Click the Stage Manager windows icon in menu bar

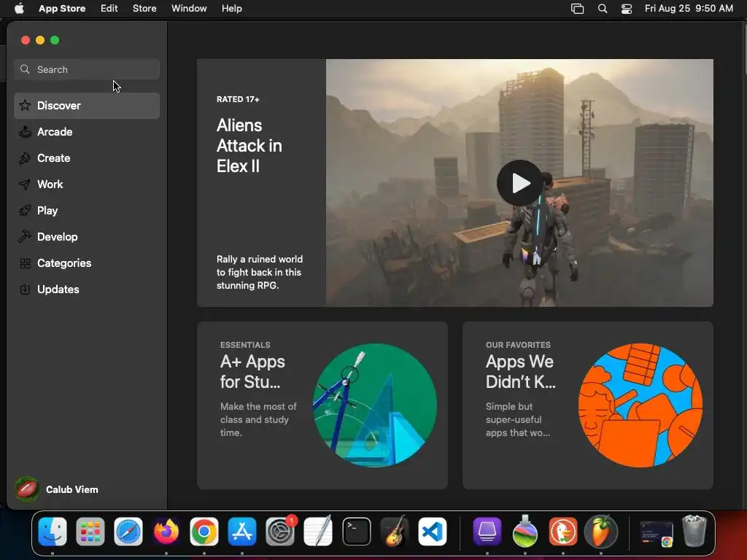[578, 9]
